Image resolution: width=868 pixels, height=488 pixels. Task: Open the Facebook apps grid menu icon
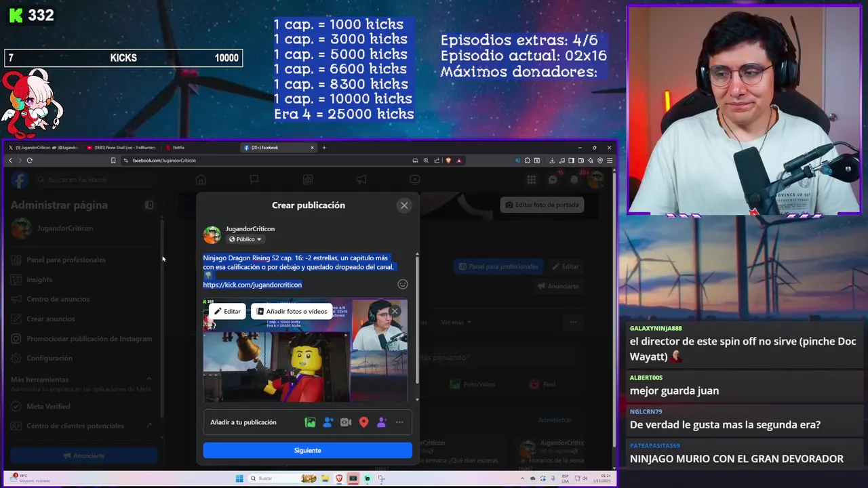pyautogui.click(x=531, y=180)
